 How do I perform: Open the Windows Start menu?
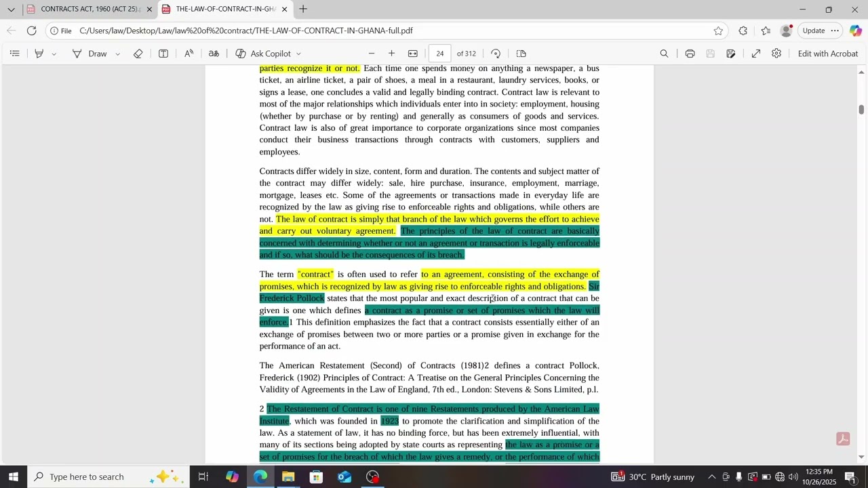pyautogui.click(x=14, y=476)
